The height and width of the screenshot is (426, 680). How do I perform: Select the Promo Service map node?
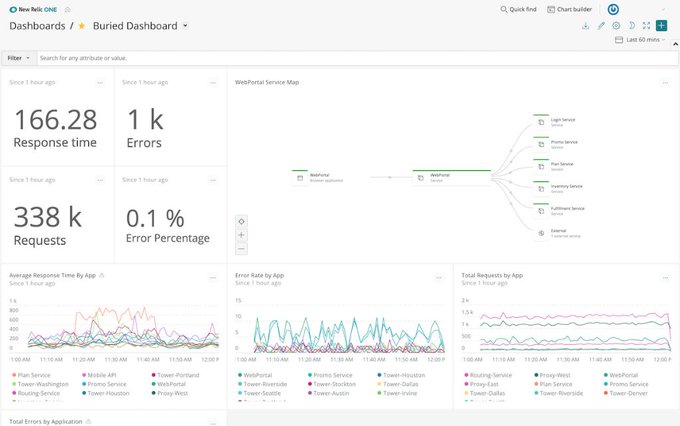click(x=556, y=144)
